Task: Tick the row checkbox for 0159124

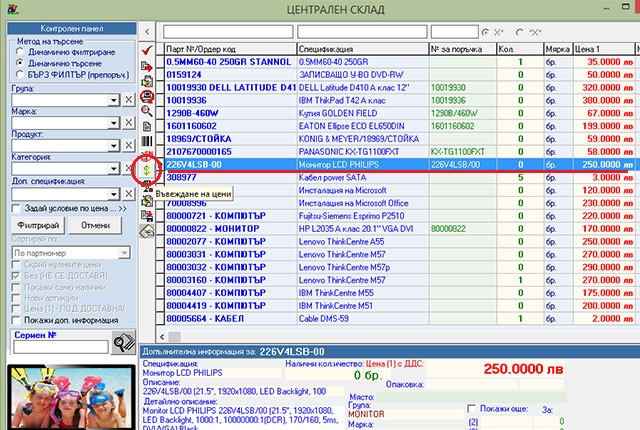Action: click(160, 75)
